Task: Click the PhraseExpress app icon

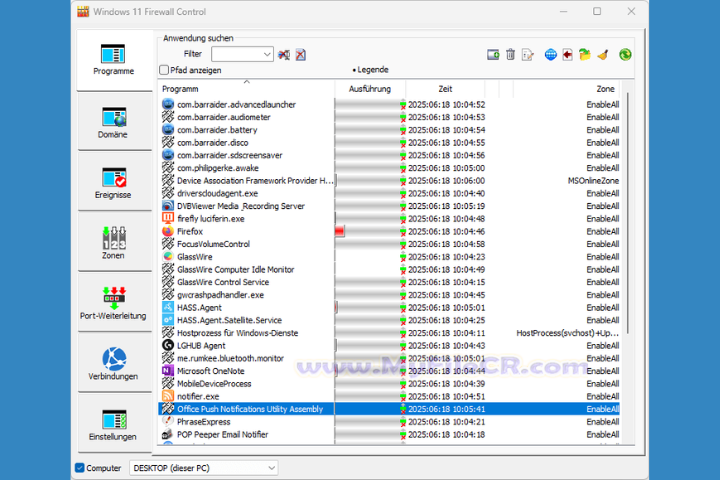Action: tap(168, 421)
